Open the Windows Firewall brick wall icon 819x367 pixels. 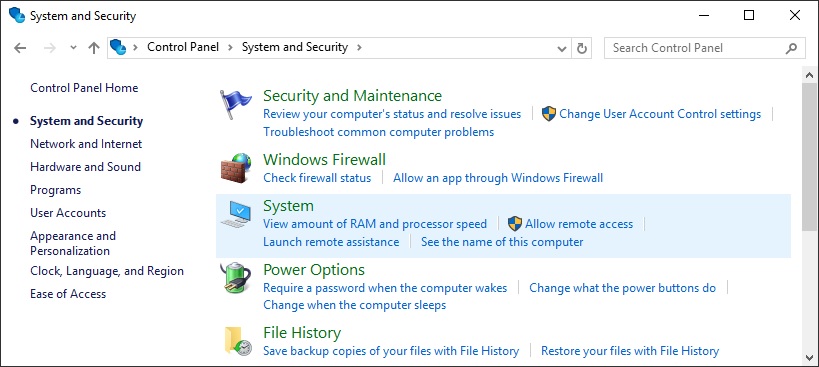(236, 168)
